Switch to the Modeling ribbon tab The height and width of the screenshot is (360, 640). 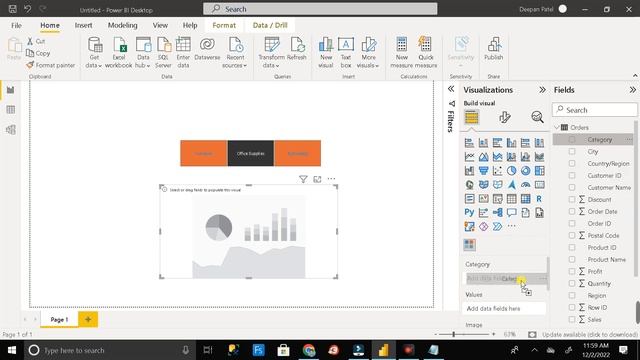(x=122, y=25)
